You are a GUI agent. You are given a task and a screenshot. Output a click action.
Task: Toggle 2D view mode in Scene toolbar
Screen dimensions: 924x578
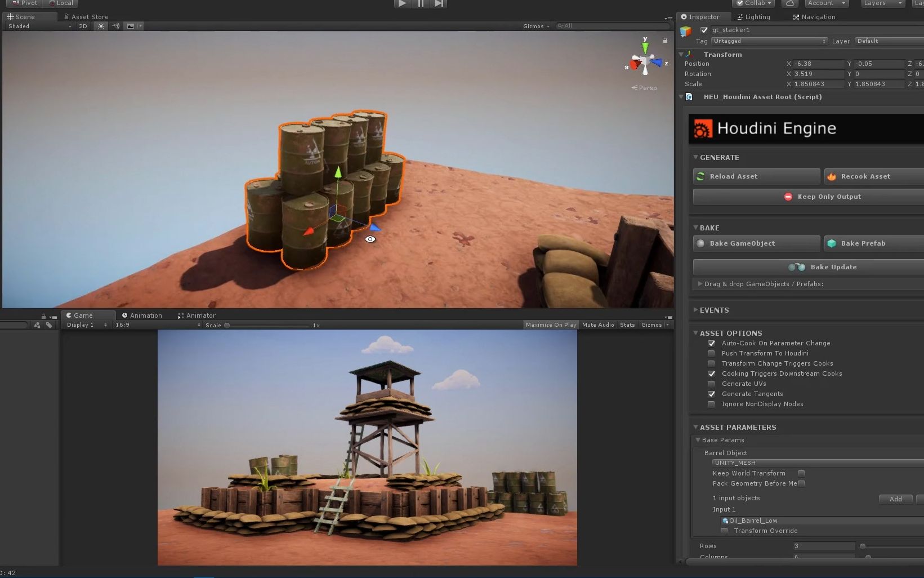click(82, 26)
